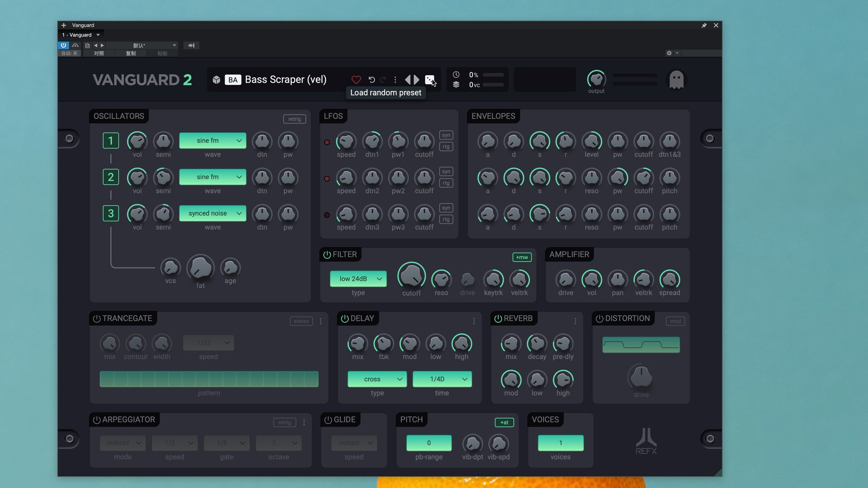The height and width of the screenshot is (488, 868).
Task: Go to the previous preset arrow
Action: [408, 80]
